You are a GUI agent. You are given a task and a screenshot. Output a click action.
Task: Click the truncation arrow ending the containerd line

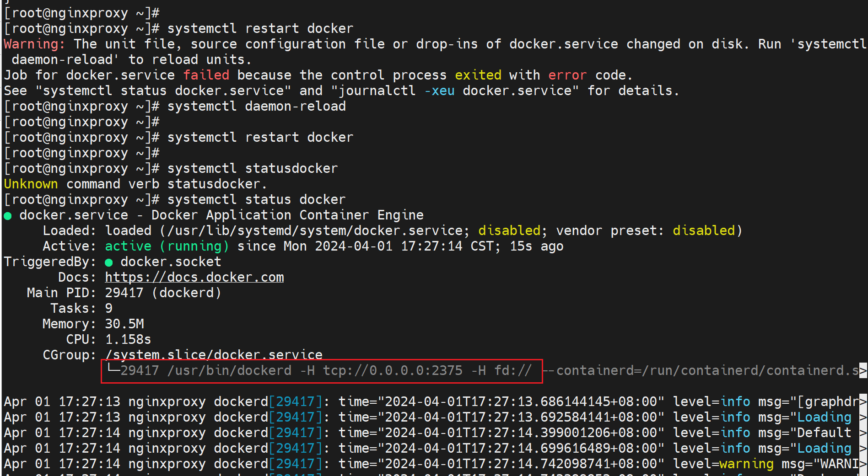(863, 370)
